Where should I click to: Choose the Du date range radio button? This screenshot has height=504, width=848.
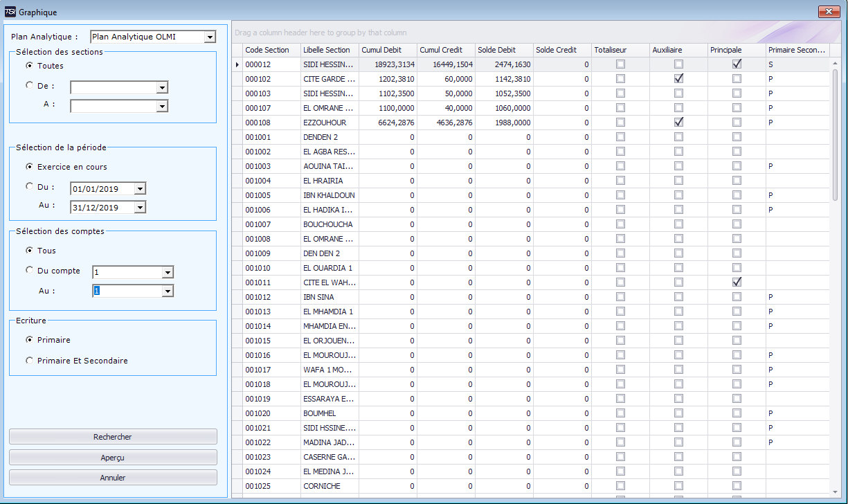(x=29, y=186)
